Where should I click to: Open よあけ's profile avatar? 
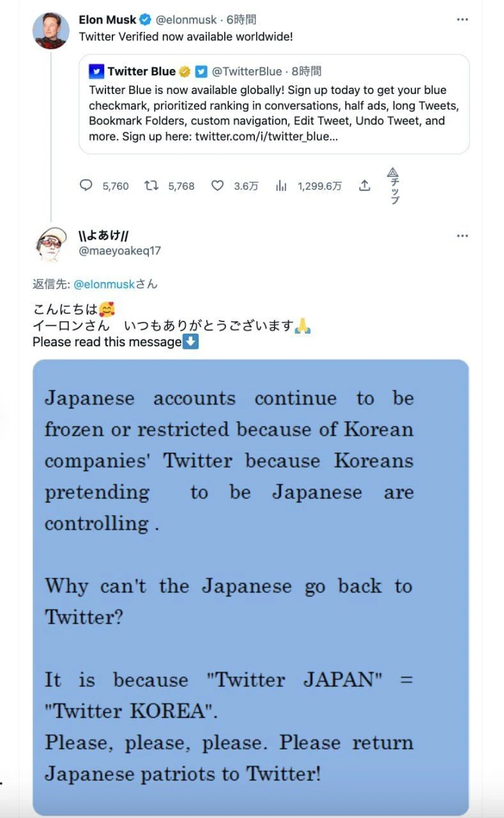tap(51, 243)
